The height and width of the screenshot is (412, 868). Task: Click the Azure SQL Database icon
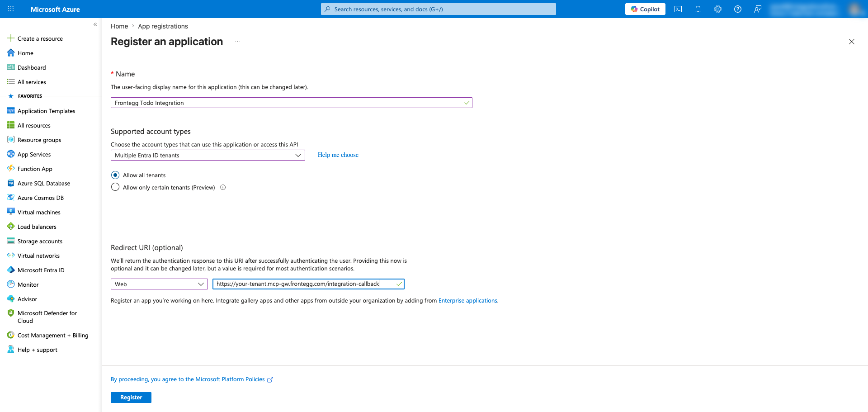pyautogui.click(x=11, y=183)
